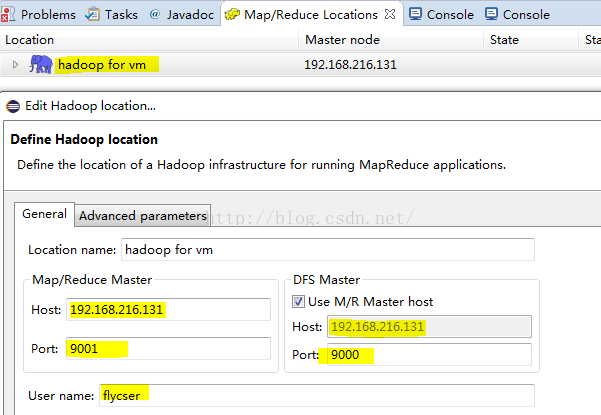The height and width of the screenshot is (415, 601).
Task: Click the DFS Master Port 9000 field
Action: coord(429,354)
